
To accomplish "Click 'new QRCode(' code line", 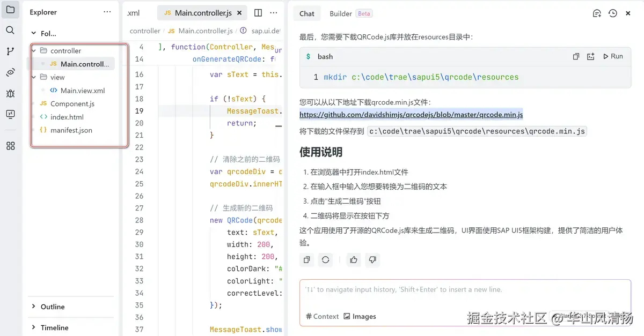I will click(246, 220).
